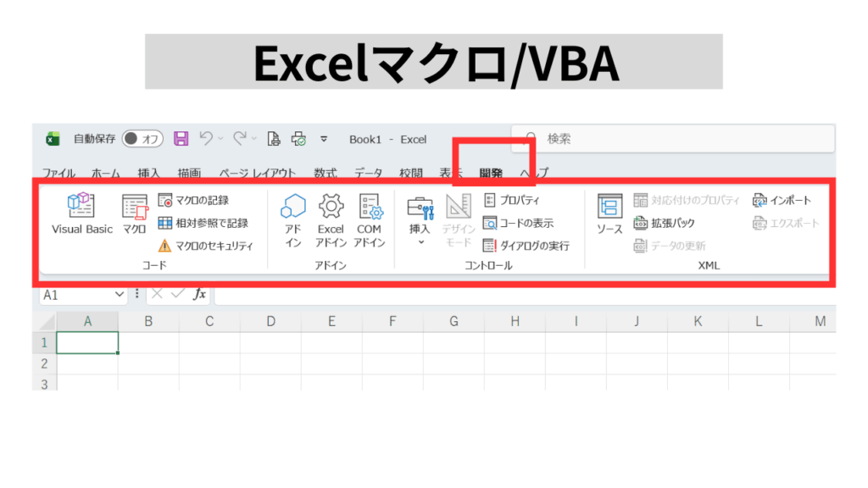The width and height of the screenshot is (868, 488).
Task: Expand the 挿入 controls dropdown
Action: point(420,241)
